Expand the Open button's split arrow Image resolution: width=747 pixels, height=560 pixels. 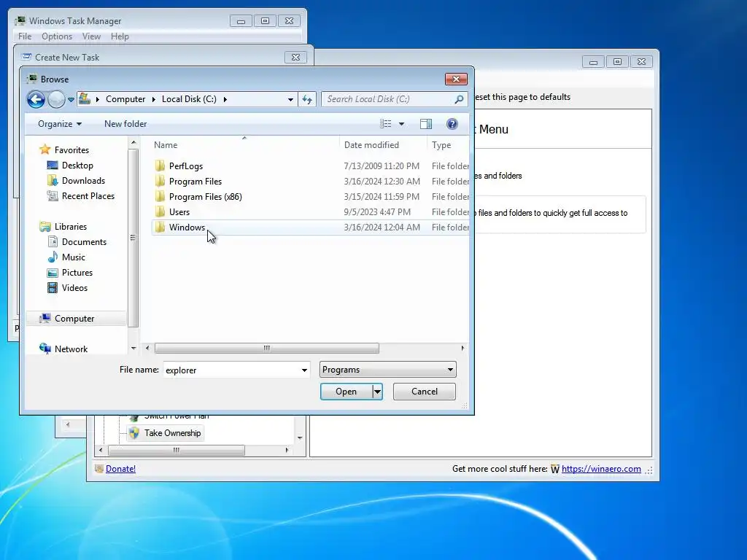[x=377, y=392]
